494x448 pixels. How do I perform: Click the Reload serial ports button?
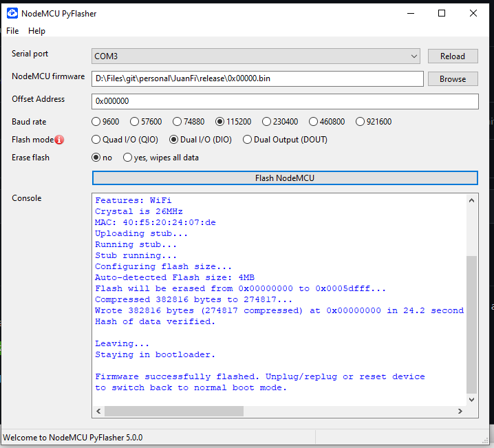click(x=453, y=56)
